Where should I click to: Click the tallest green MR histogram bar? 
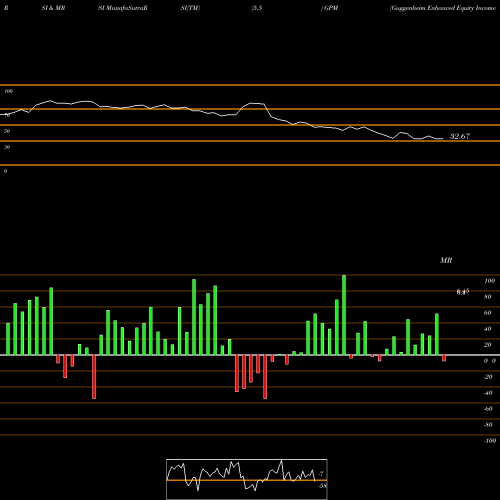pos(344,315)
